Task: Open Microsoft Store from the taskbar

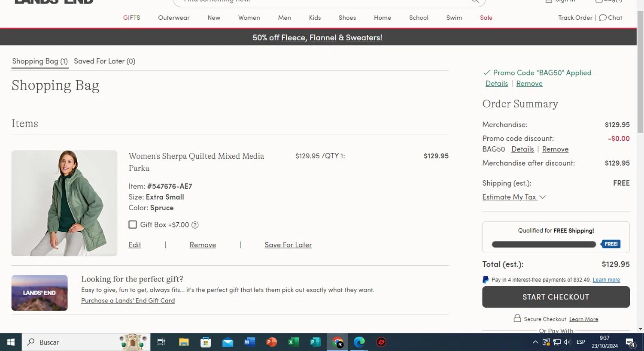Action: pos(206,342)
